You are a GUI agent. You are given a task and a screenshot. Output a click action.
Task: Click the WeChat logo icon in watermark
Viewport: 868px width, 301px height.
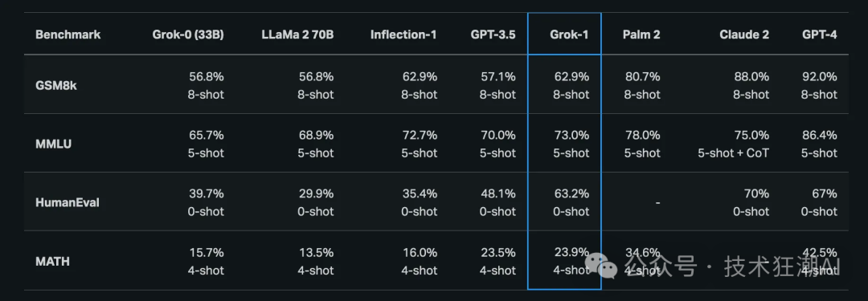pyautogui.click(x=602, y=265)
